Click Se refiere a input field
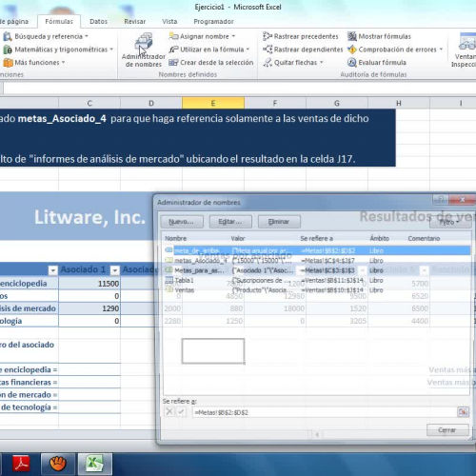The width and height of the screenshot is (476, 476). click(x=324, y=412)
